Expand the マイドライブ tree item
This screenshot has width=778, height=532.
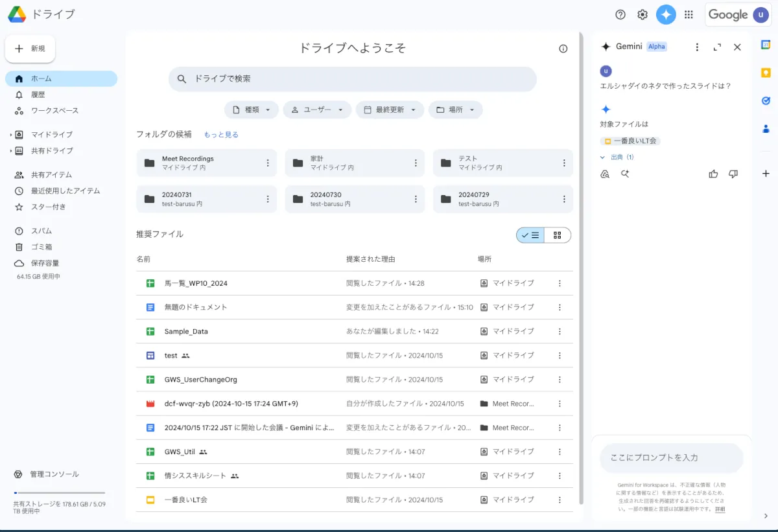[x=10, y=135]
